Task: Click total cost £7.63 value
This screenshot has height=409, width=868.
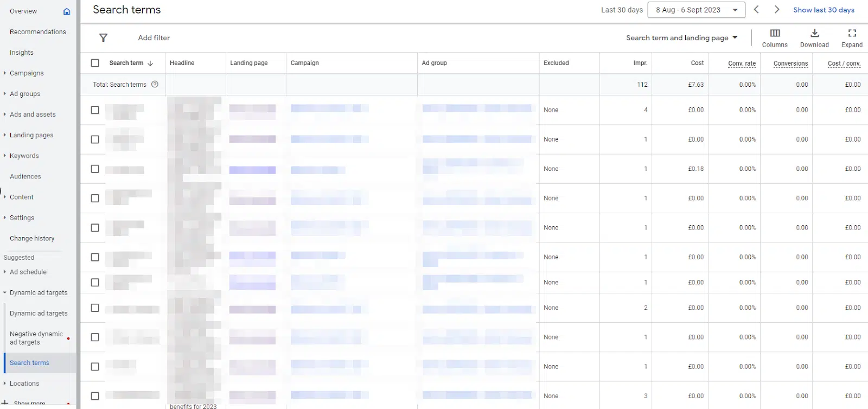Action: point(696,85)
